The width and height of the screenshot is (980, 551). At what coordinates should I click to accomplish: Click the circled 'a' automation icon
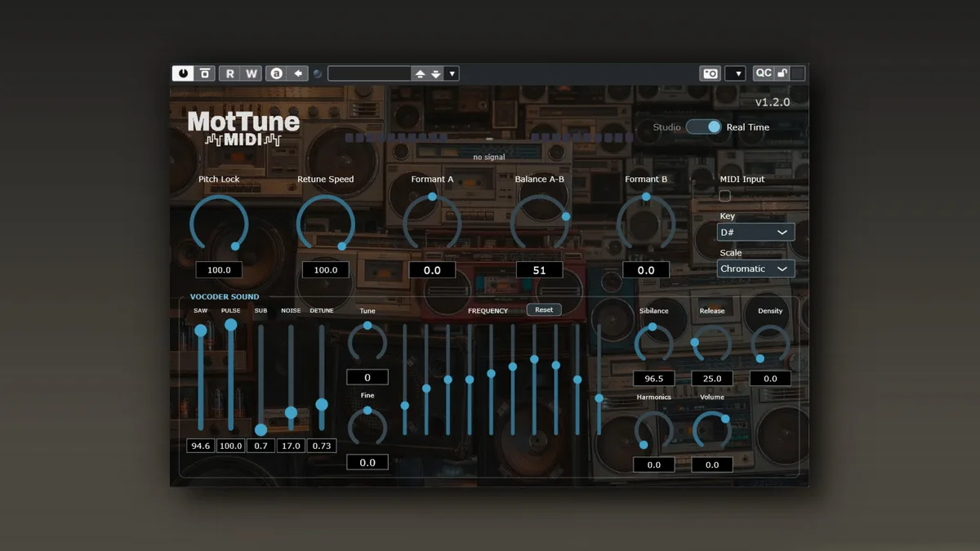[277, 73]
